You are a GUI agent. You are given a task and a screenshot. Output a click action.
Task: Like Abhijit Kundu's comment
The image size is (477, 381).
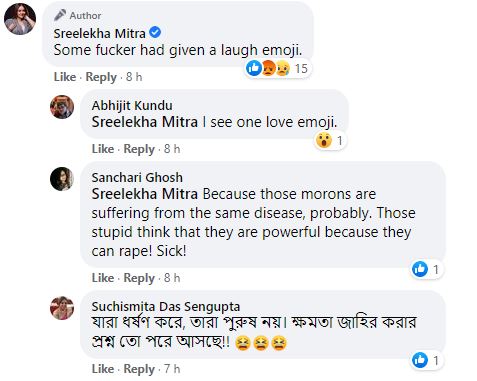tap(103, 149)
